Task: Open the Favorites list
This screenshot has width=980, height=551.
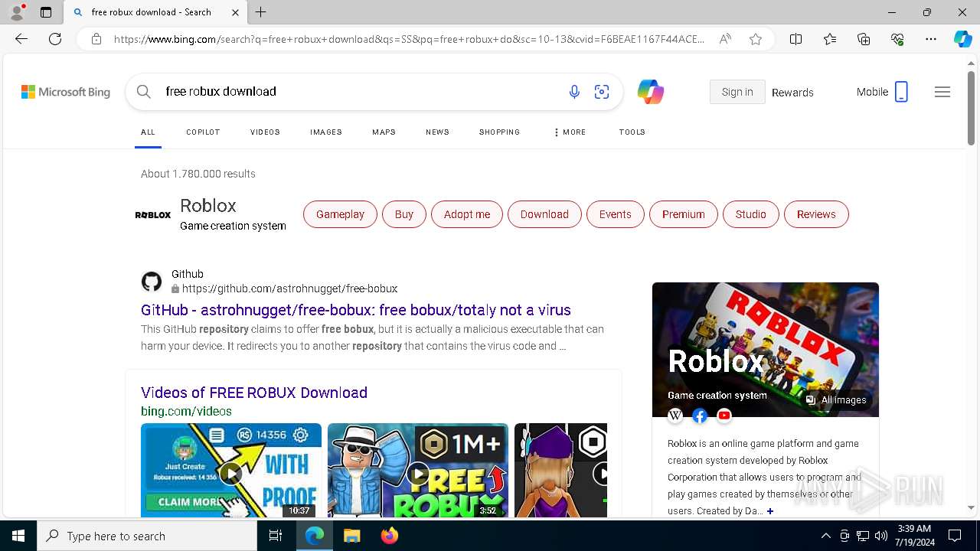Action: pyautogui.click(x=830, y=39)
